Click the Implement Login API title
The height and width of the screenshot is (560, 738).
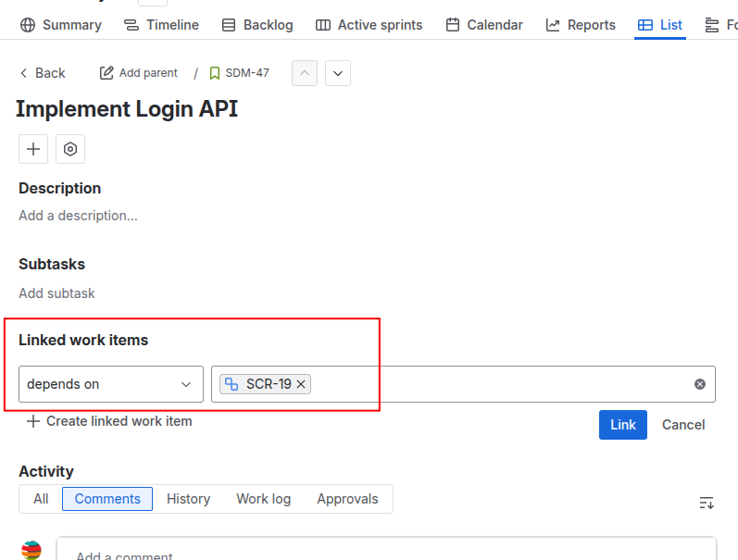pos(127,108)
